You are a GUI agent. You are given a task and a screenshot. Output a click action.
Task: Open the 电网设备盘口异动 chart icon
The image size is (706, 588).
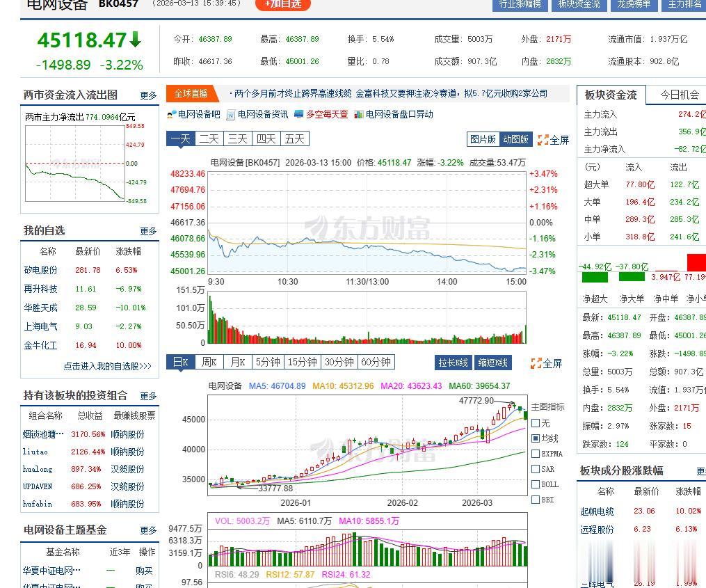394,114
